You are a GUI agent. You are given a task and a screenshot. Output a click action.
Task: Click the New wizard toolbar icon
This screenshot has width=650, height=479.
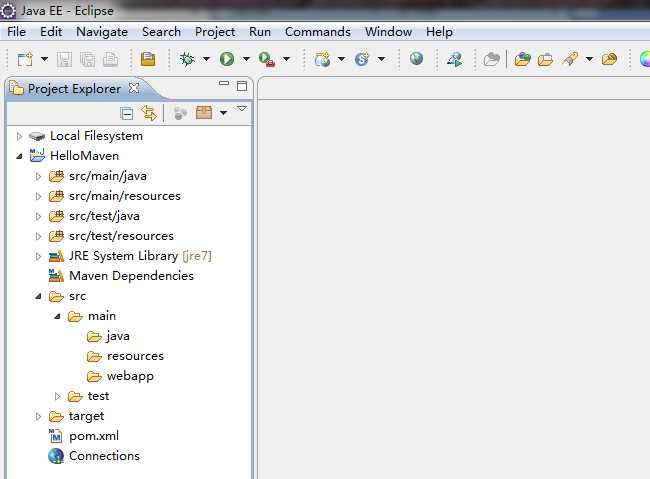tap(25, 59)
